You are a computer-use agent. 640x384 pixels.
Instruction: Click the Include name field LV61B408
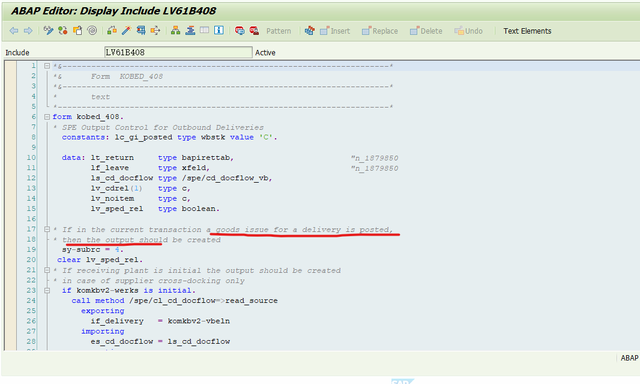[x=178, y=52]
